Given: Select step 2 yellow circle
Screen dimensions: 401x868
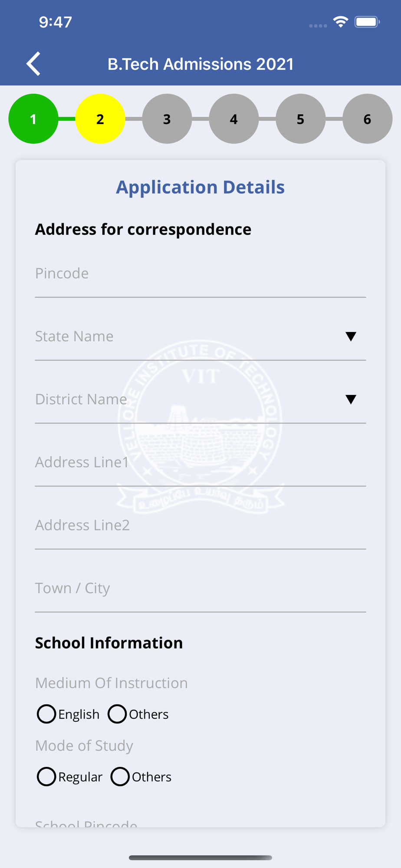Looking at the screenshot, I should click(100, 118).
